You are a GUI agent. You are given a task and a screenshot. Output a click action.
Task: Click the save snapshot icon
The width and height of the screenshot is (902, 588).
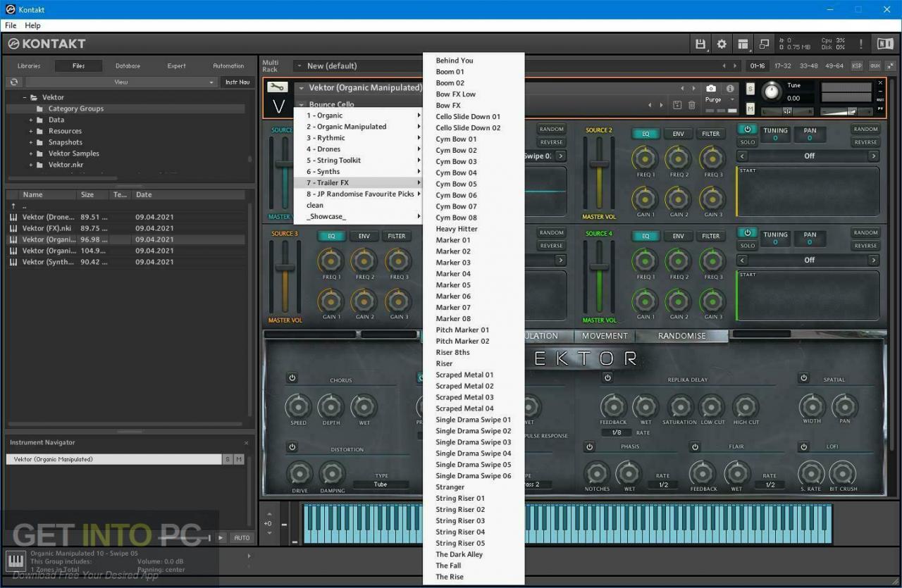click(677, 105)
